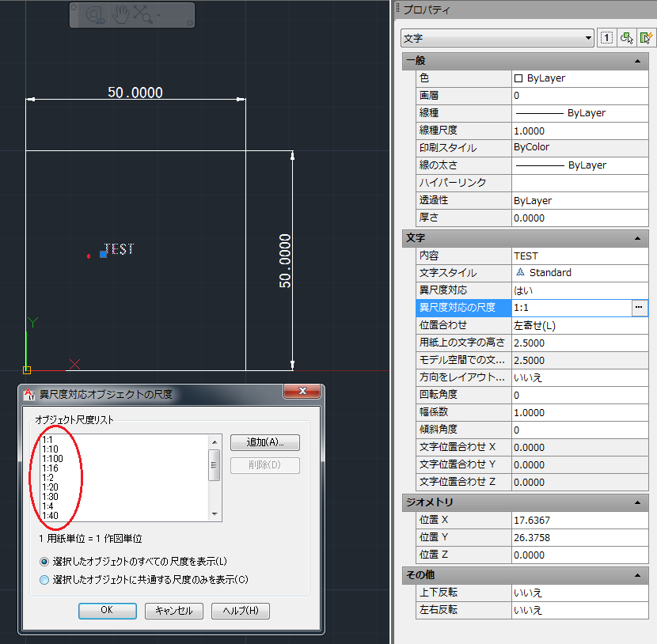Screen dimensions: 657x644
Task: Click the 色 ByLayer color value
Action: tap(579, 78)
